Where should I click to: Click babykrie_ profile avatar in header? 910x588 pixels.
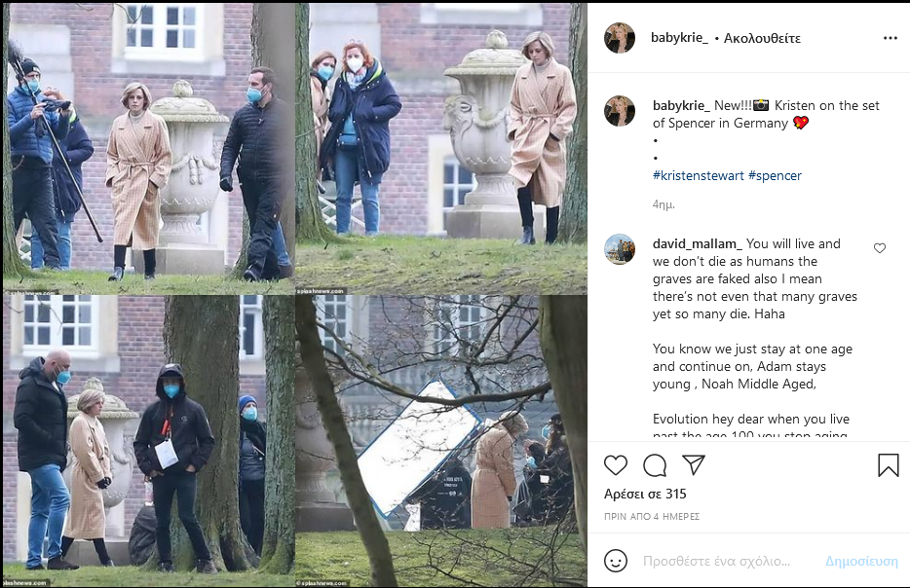point(620,38)
